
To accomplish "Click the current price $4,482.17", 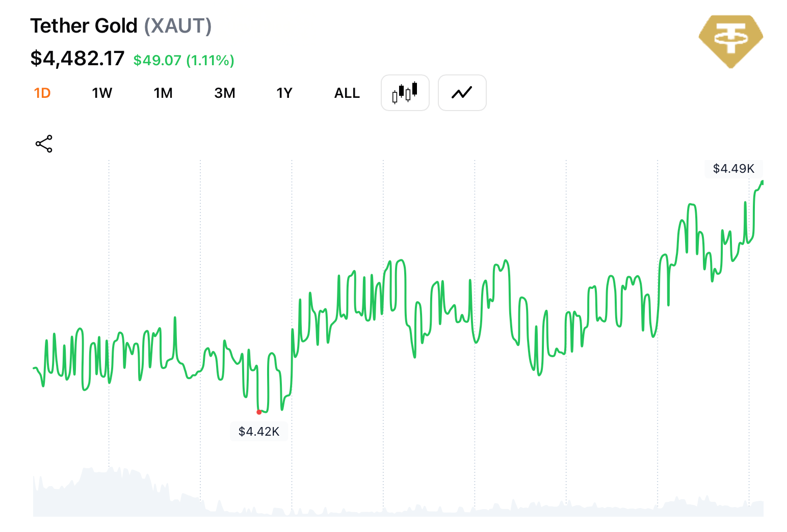I will 77,59.
